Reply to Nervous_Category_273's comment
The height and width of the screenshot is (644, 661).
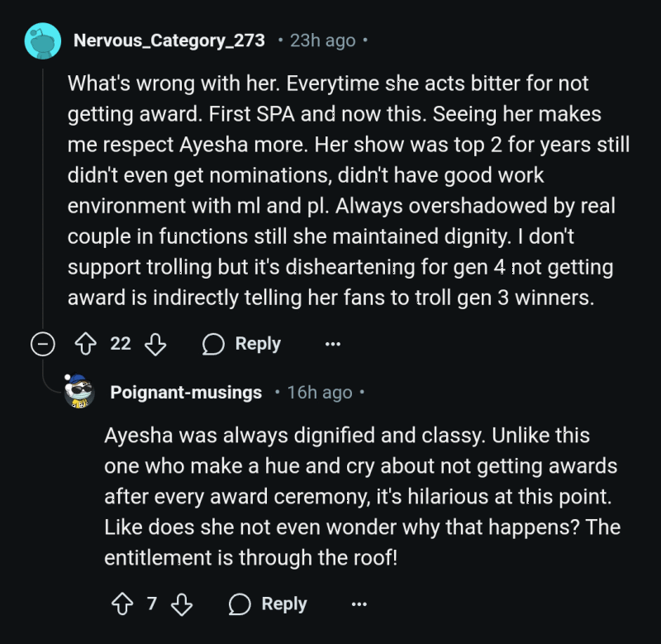242,344
